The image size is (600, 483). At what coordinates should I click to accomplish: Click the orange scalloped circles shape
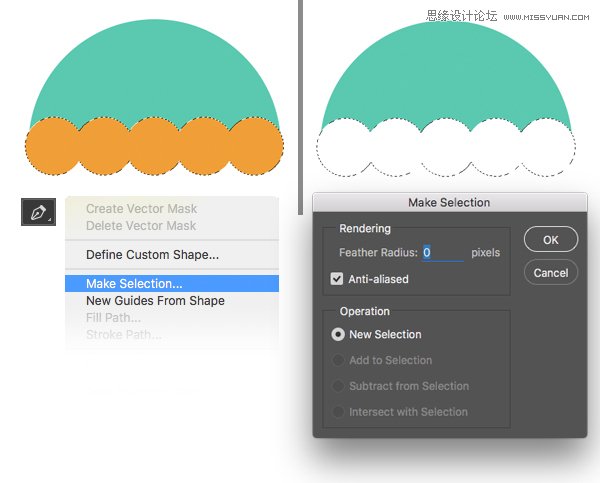pos(153,147)
